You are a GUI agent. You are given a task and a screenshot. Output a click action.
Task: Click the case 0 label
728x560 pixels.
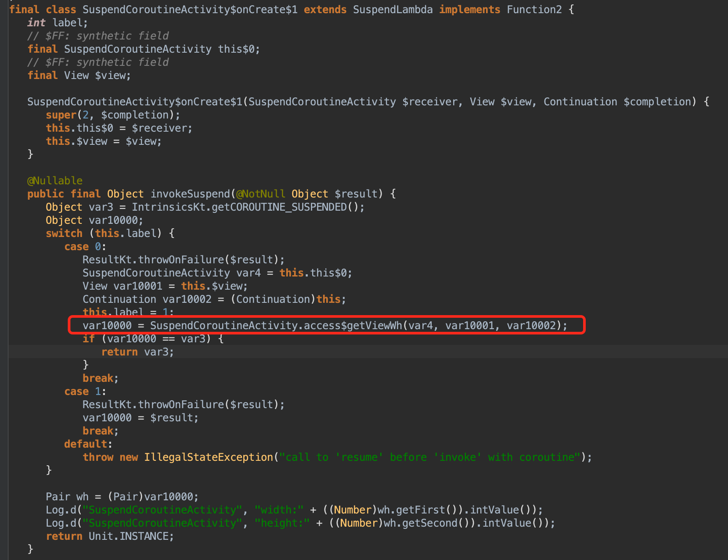(85, 247)
